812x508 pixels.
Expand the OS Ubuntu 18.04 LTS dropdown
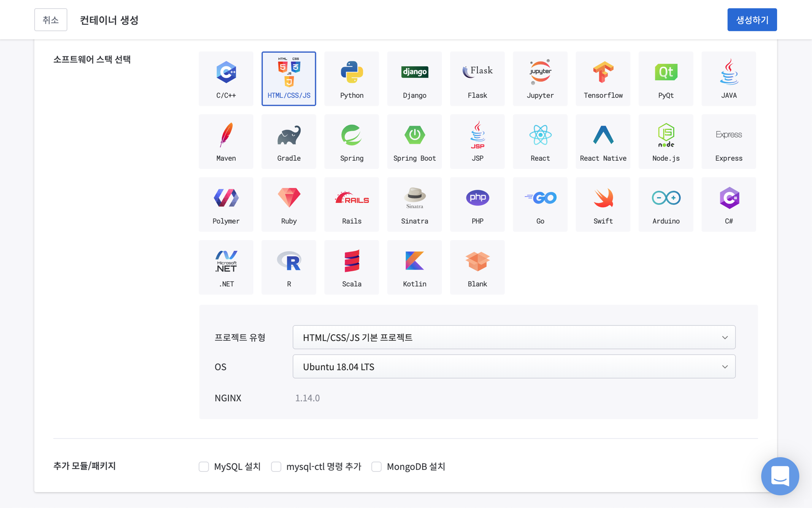[514, 367]
